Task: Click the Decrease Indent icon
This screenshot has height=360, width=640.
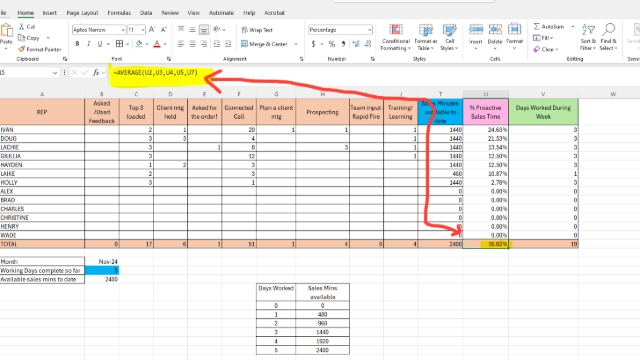Action: (217, 44)
